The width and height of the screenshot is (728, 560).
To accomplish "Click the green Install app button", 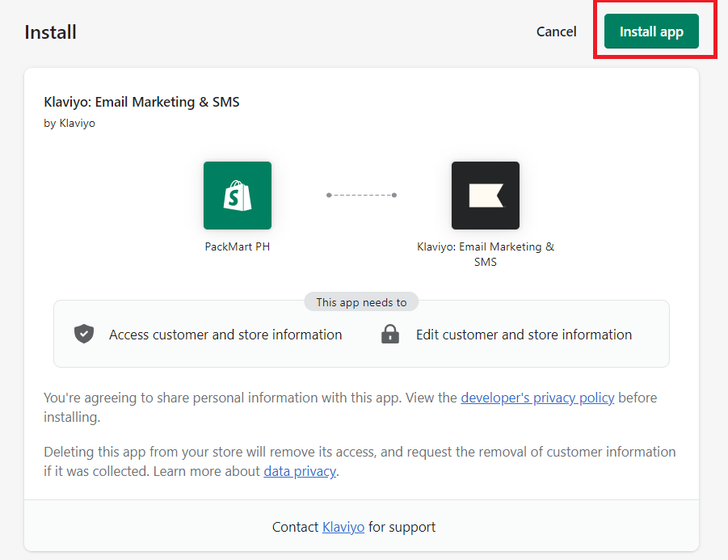I will pyautogui.click(x=651, y=31).
